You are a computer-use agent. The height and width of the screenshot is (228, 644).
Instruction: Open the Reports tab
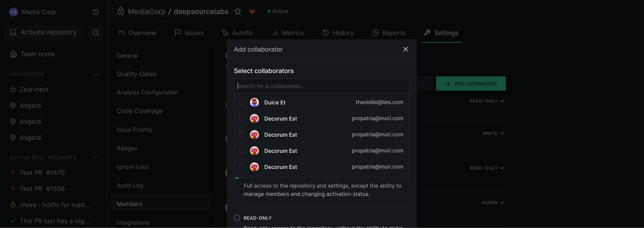pyautogui.click(x=389, y=33)
